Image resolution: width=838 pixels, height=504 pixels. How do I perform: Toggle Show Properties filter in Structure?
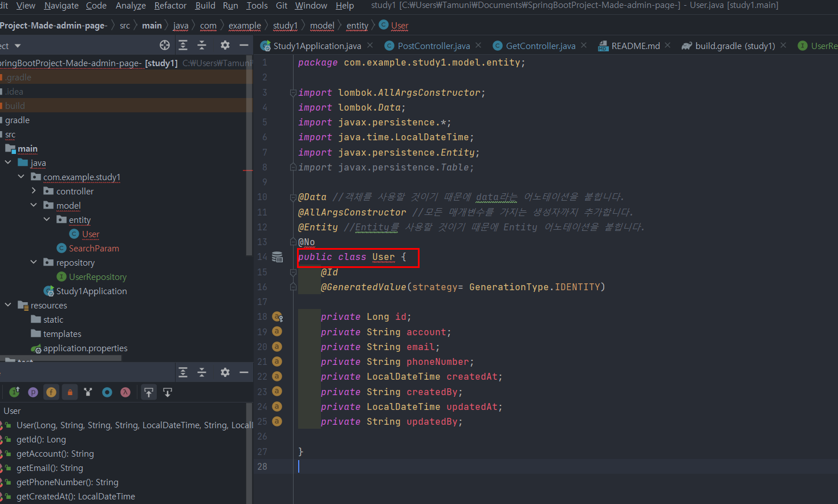tap(33, 392)
